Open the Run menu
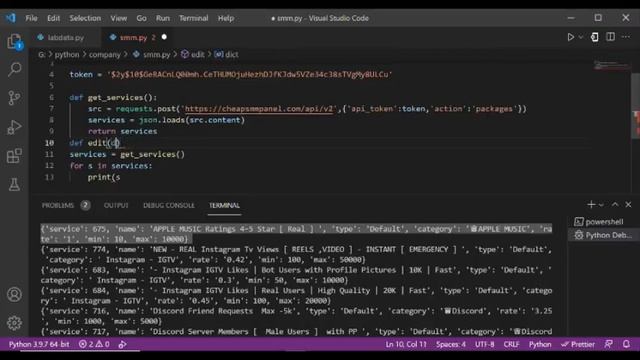Screen dimensions: 640x360 (x=162, y=18)
